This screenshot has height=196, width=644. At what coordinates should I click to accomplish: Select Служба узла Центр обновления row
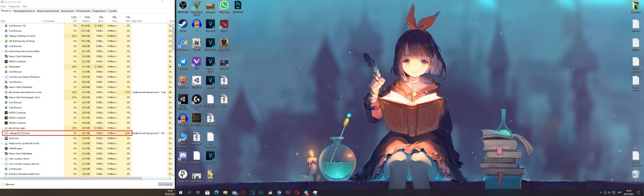pos(86,77)
